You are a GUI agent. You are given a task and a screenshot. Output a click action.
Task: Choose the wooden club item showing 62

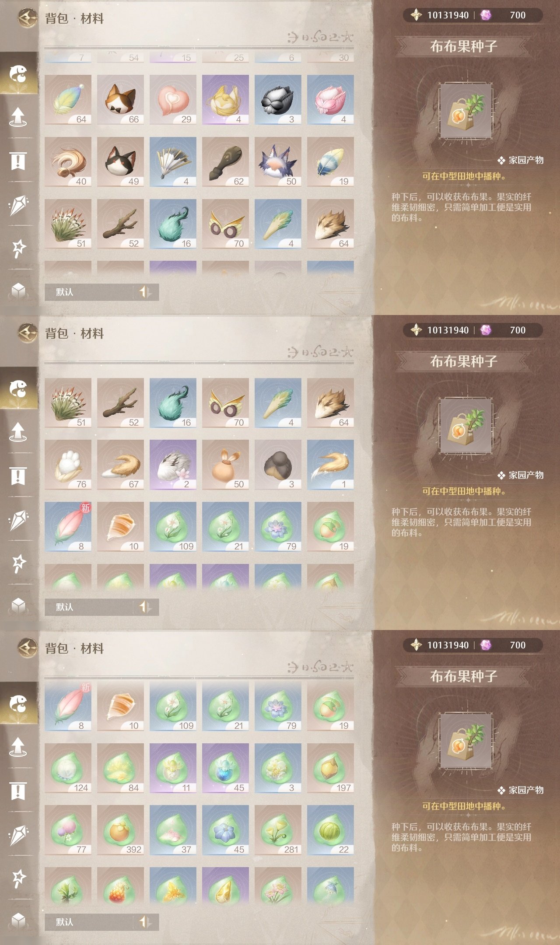coord(225,162)
